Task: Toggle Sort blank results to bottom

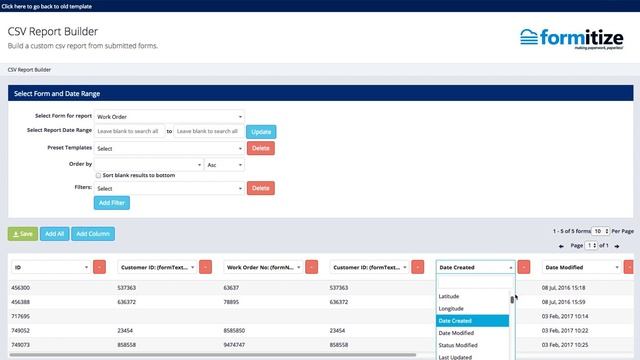Action: [x=98, y=176]
